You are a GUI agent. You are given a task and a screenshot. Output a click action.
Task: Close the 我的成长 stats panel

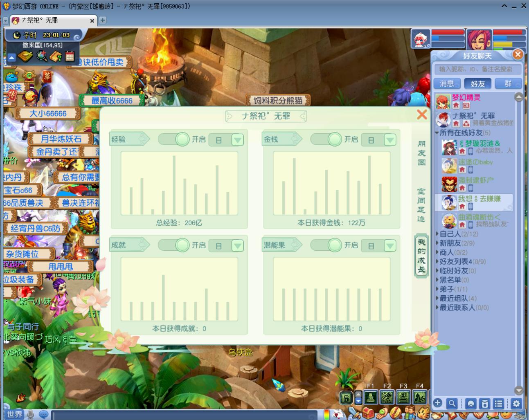[x=422, y=115]
